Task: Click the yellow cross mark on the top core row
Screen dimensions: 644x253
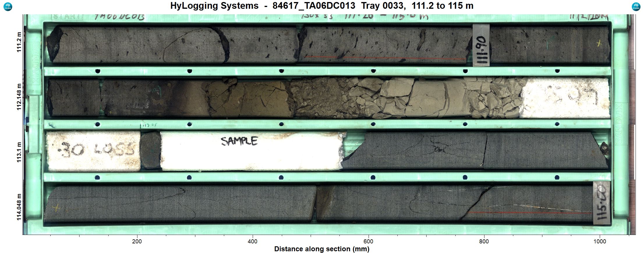Action: 599,44
